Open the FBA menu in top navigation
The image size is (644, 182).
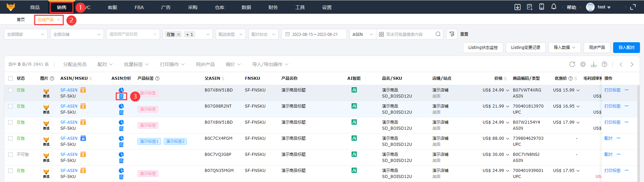[x=139, y=7]
